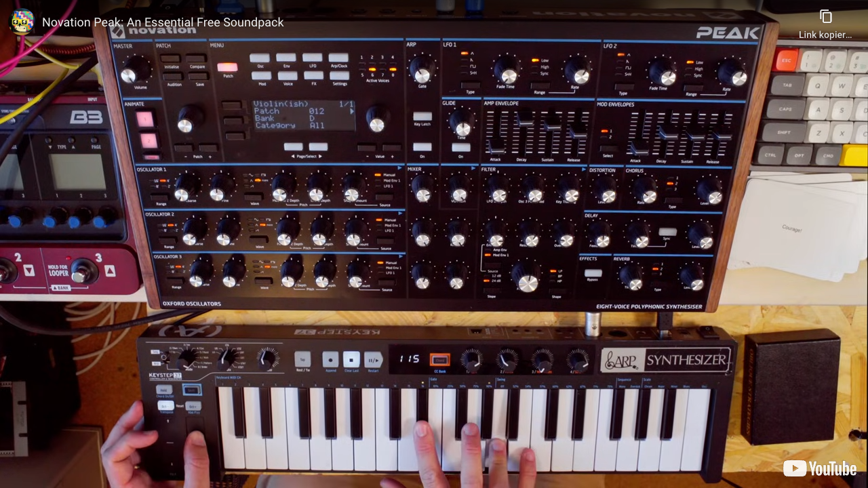
Task: Click the copy link icon
Action: [x=825, y=17]
